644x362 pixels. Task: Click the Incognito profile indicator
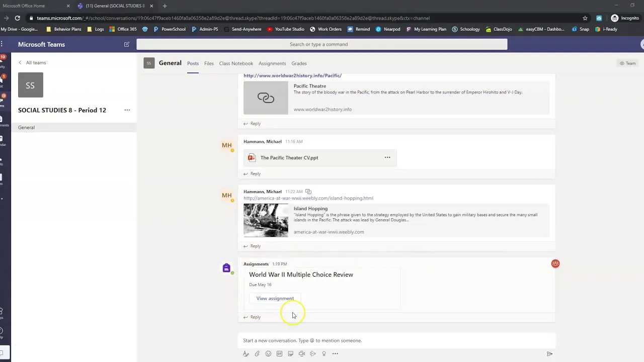click(625, 18)
